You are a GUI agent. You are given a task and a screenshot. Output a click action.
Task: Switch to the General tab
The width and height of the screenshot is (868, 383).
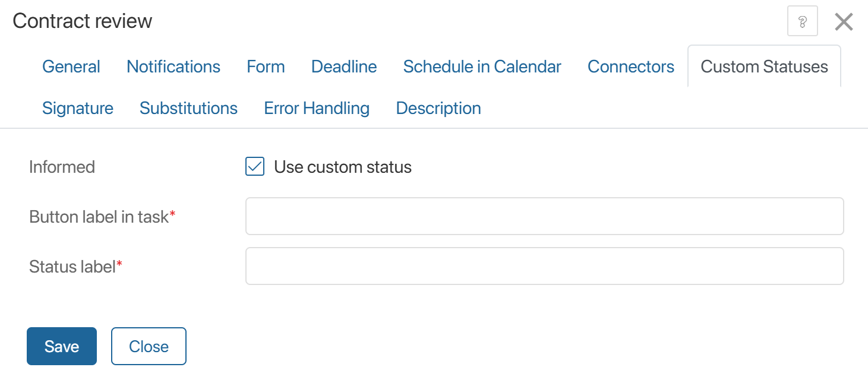pos(71,67)
